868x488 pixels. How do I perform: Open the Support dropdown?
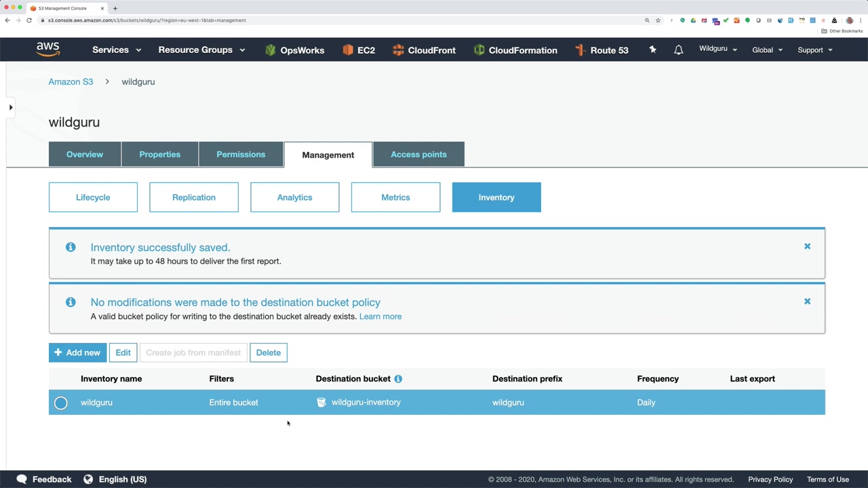(815, 50)
